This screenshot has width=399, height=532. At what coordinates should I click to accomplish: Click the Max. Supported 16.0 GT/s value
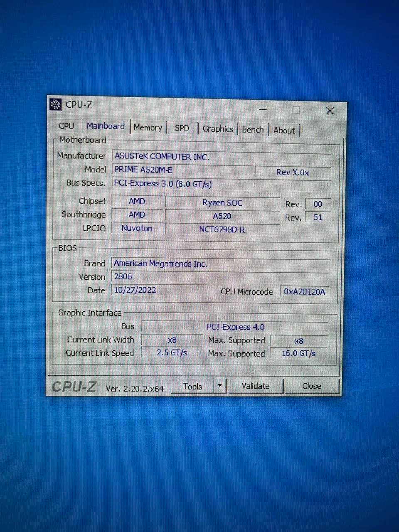[299, 354]
